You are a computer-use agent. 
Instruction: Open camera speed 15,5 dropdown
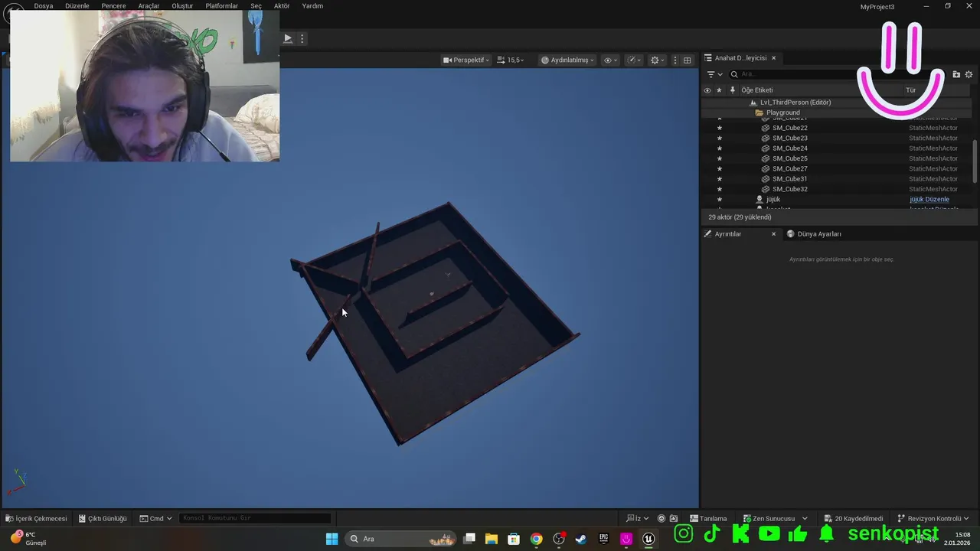(x=511, y=60)
